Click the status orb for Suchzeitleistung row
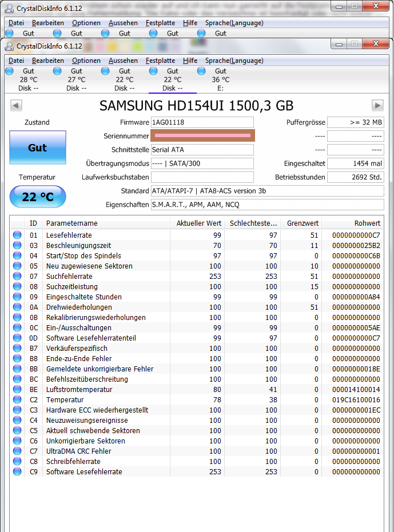394x532 pixels. (17, 286)
